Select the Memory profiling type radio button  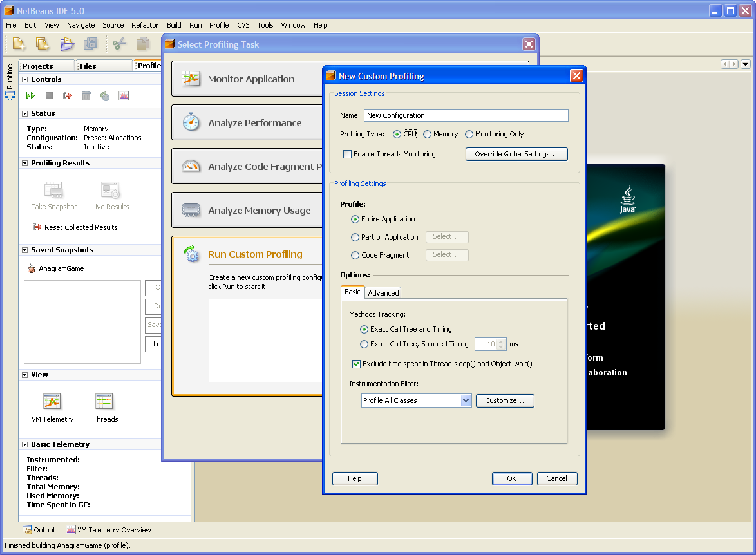(x=427, y=135)
